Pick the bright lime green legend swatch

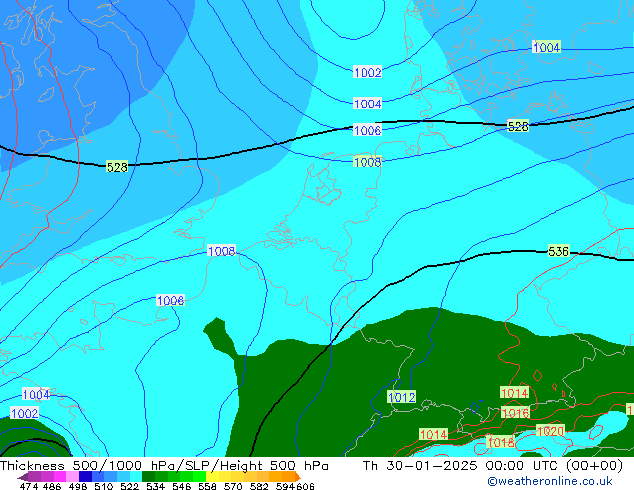[x=199, y=477]
